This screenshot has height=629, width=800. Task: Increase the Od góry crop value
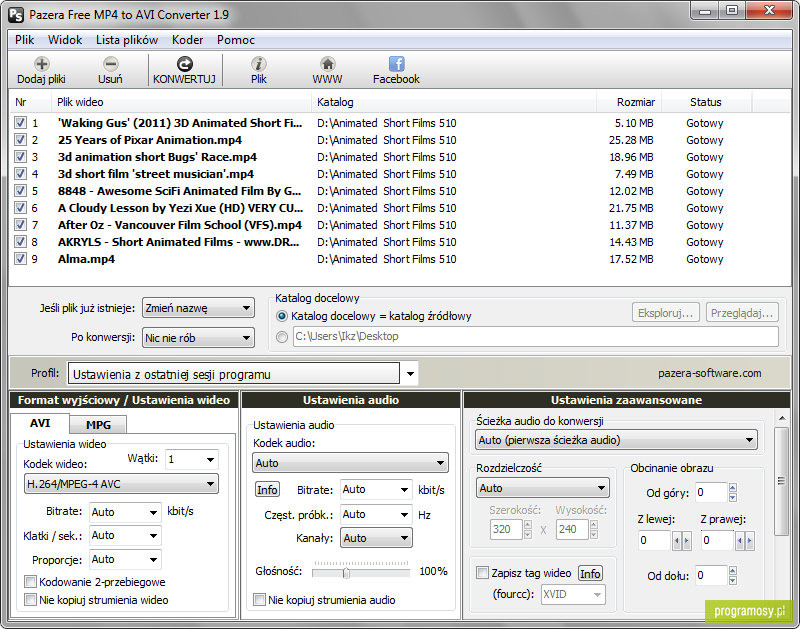point(733,487)
